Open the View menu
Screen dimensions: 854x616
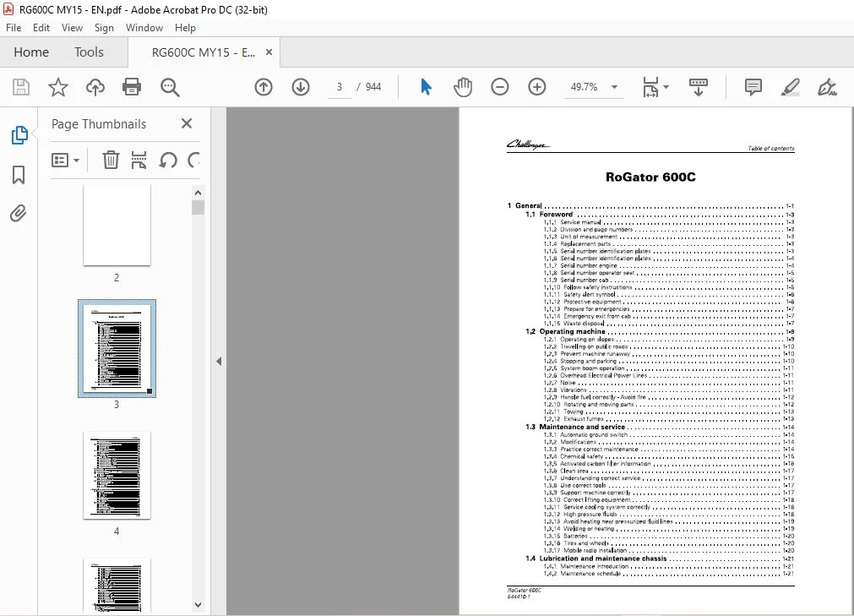coord(72,28)
